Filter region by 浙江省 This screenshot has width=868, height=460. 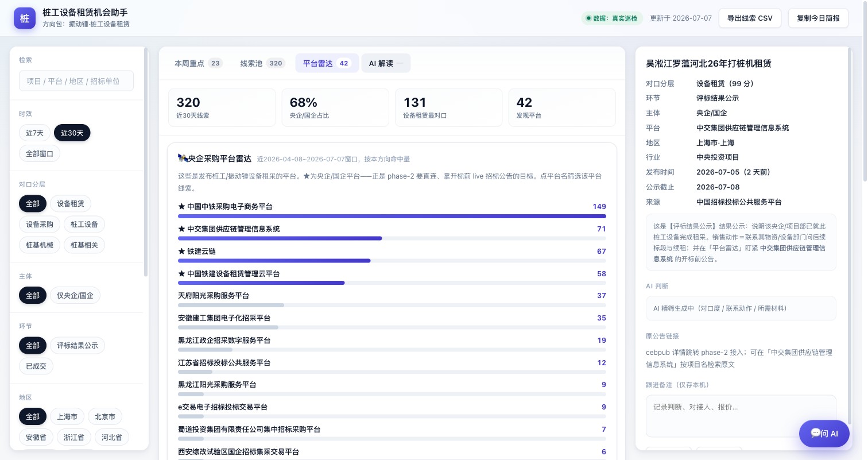74,438
